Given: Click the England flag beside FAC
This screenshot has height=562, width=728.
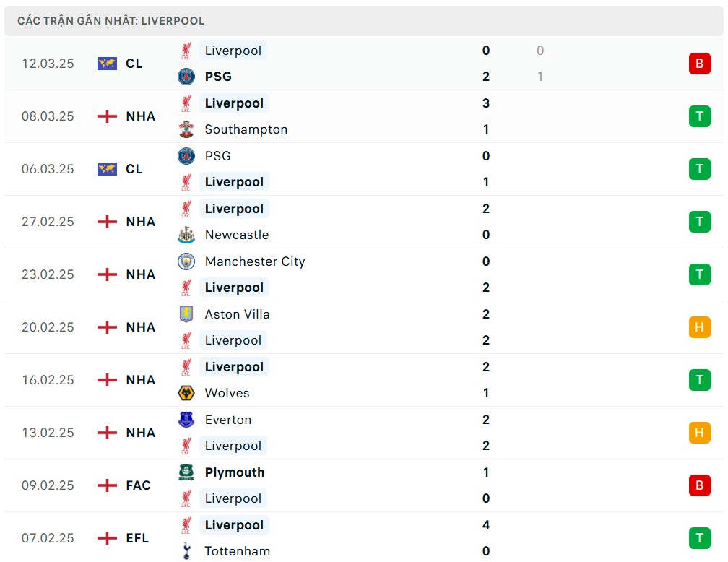Looking at the screenshot, I should [107, 485].
